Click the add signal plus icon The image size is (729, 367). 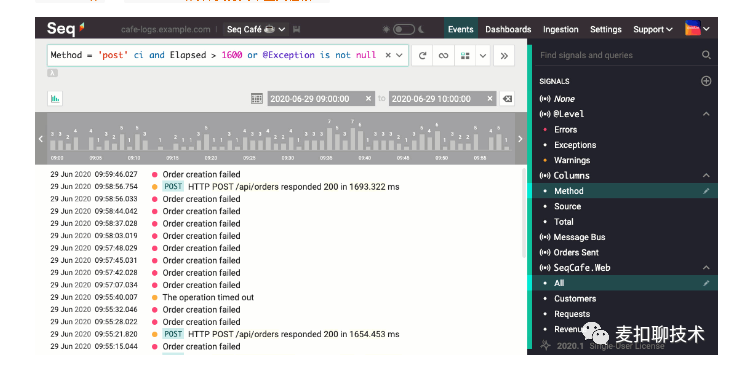click(706, 81)
